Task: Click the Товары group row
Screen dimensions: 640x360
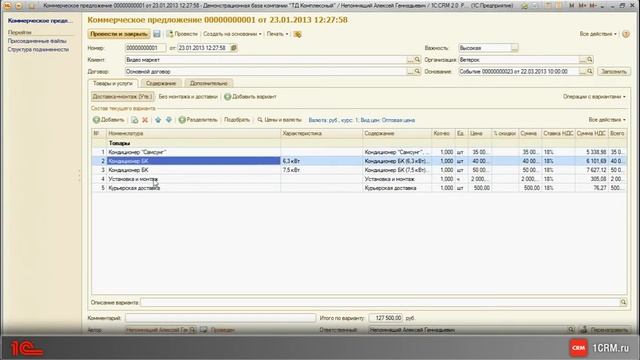Action: (x=359, y=143)
